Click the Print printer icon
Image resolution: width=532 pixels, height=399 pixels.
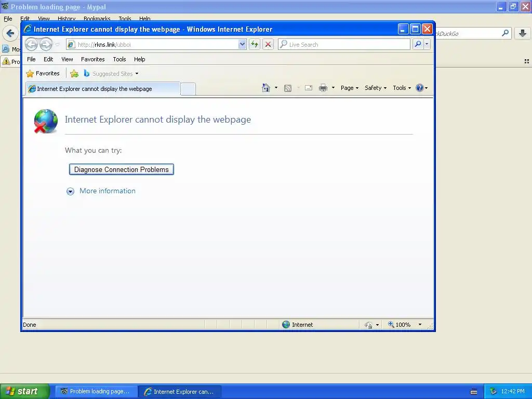[x=323, y=88]
